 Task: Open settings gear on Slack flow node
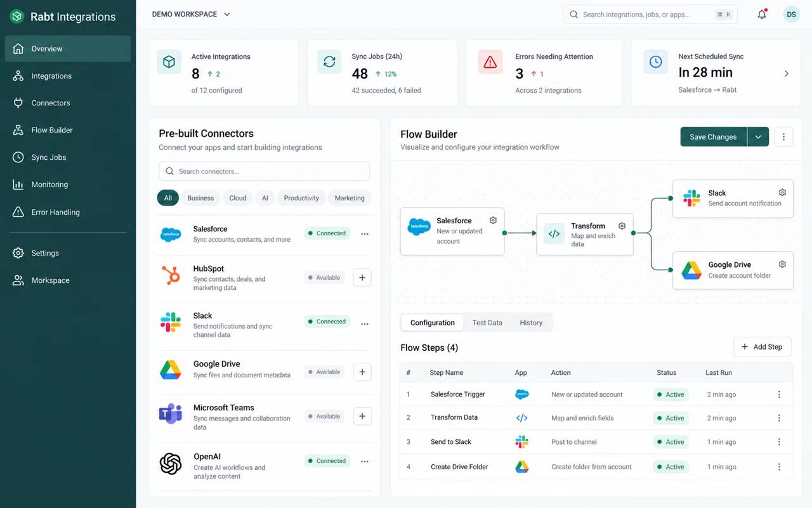[782, 193]
